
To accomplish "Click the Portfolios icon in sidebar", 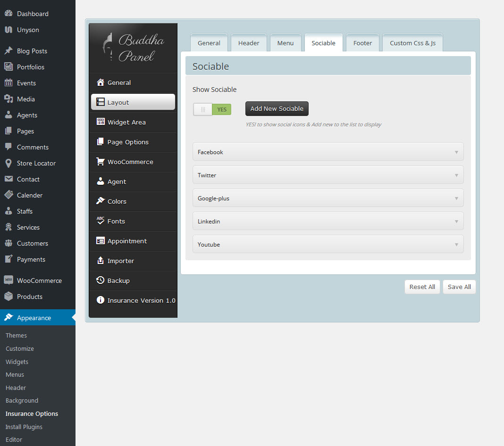I will click(8, 67).
